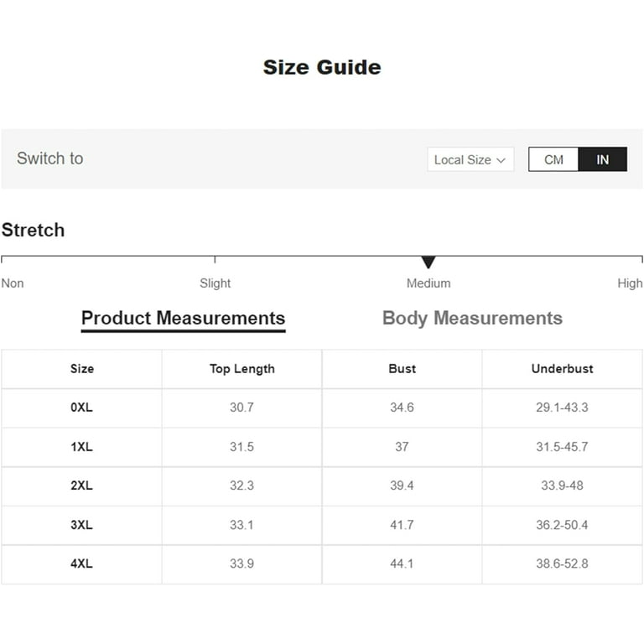The height and width of the screenshot is (644, 644).
Task: Click the Non stretch label
Action: [13, 283]
